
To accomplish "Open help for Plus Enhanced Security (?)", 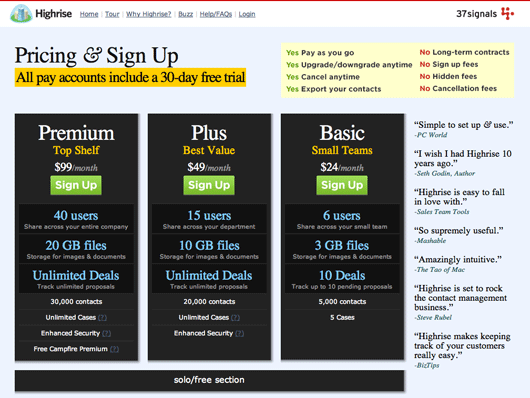I will tap(240, 333).
